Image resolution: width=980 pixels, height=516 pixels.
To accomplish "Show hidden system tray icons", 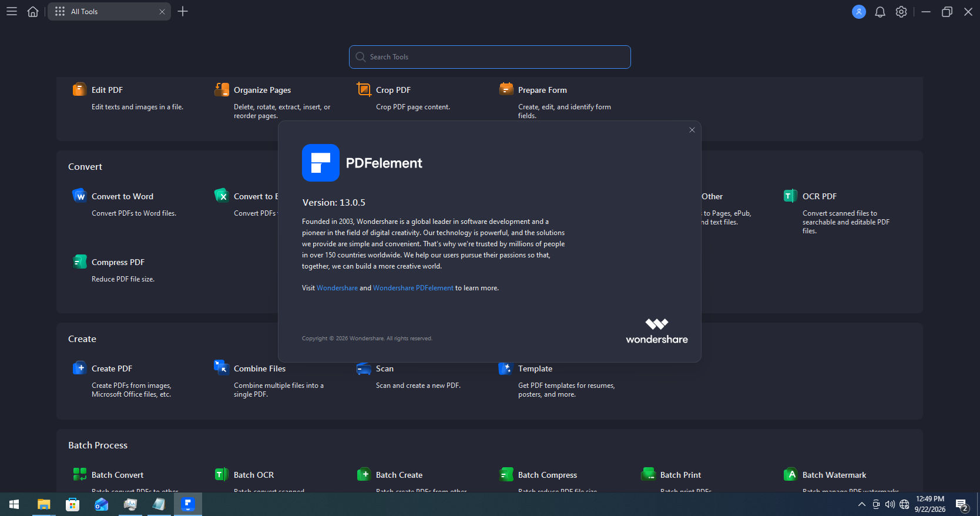I will (x=862, y=504).
